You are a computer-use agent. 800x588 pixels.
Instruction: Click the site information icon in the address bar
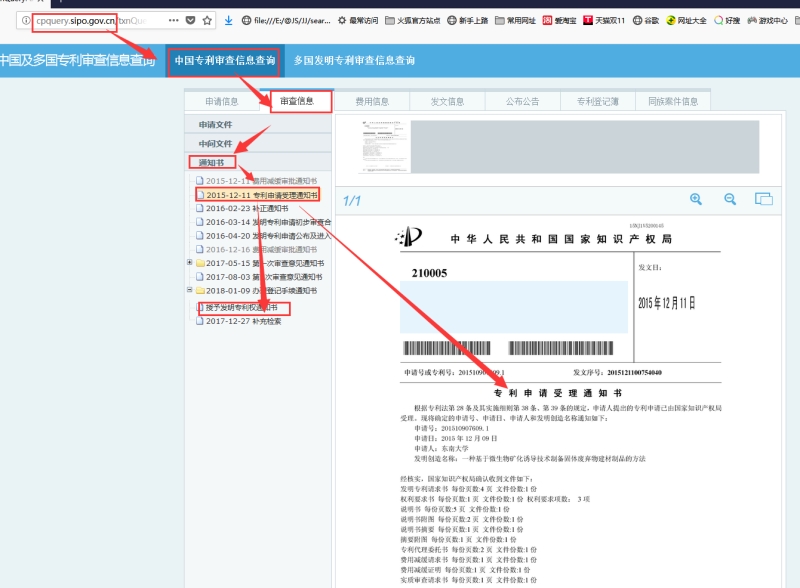coord(26,21)
